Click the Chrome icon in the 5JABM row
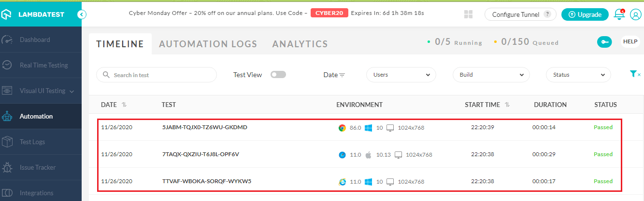The width and height of the screenshot is (644, 201). (342, 128)
